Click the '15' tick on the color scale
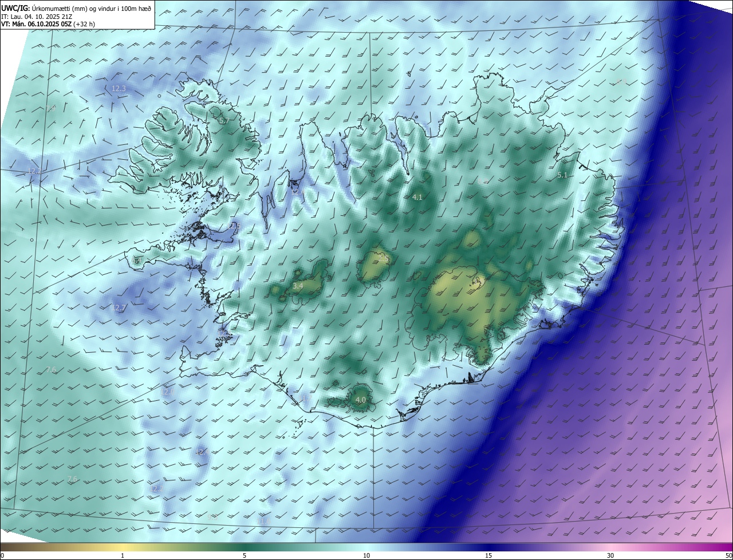 click(x=488, y=555)
